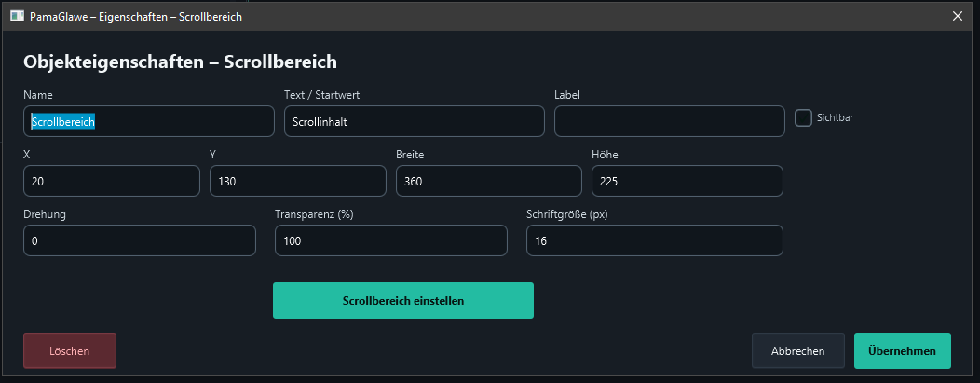Image resolution: width=980 pixels, height=383 pixels.
Task: Click the Breite field showing 360
Action: click(x=489, y=181)
